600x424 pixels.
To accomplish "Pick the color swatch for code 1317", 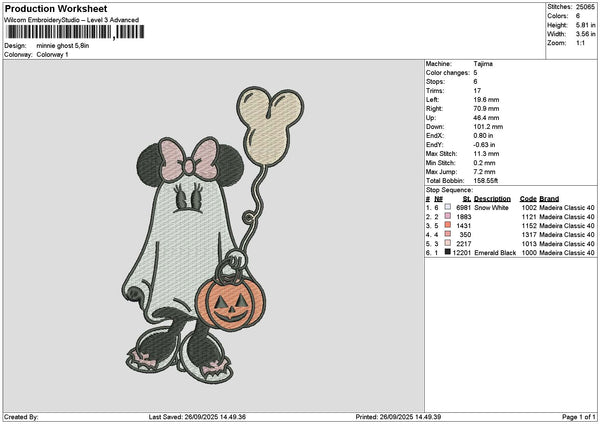I will click(x=448, y=235).
